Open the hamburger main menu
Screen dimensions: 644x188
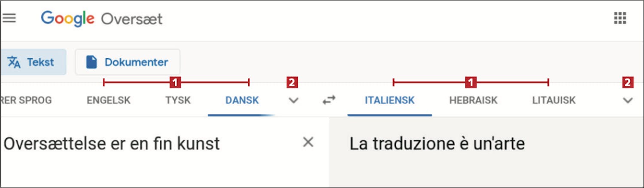point(9,18)
